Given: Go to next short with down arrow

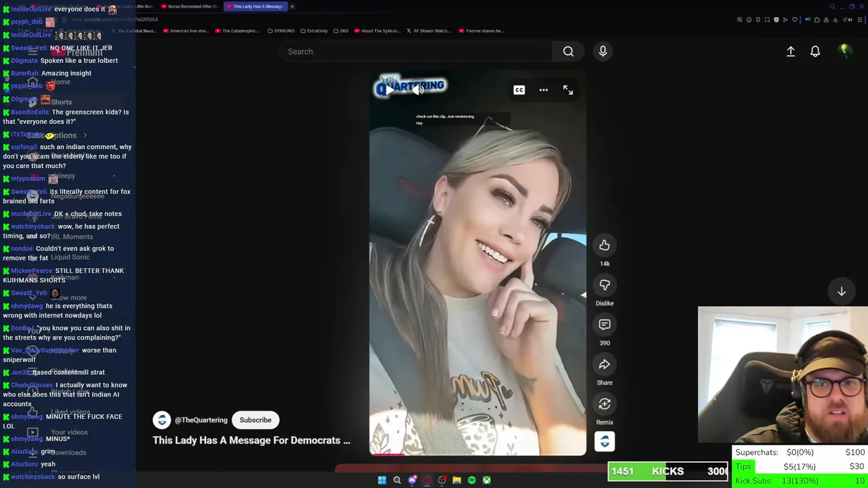Looking at the screenshot, I should pyautogui.click(x=842, y=291).
